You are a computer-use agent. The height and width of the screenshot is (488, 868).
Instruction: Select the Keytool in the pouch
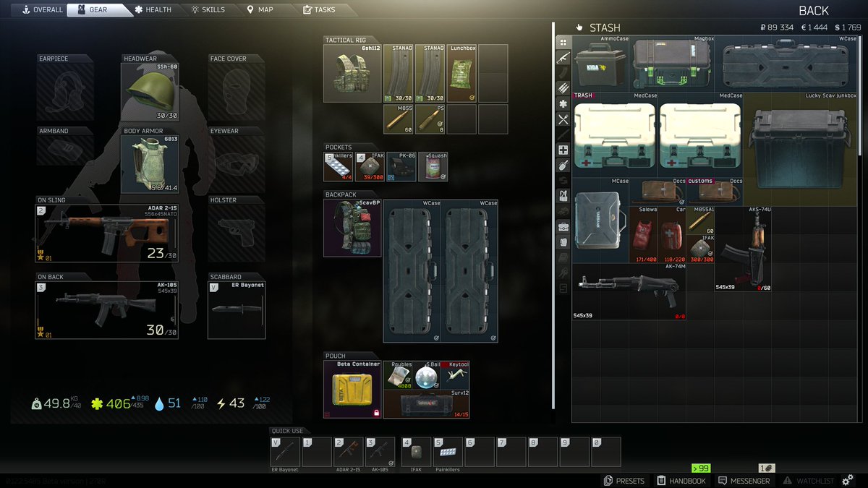click(x=456, y=375)
